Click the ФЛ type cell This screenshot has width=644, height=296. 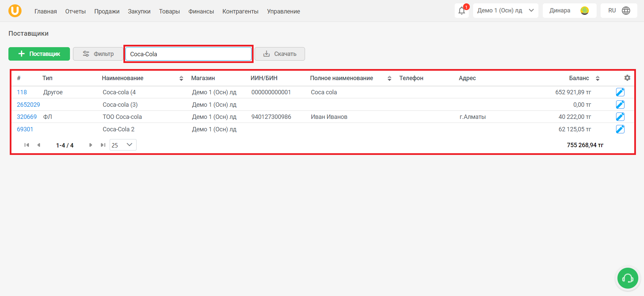(47, 117)
